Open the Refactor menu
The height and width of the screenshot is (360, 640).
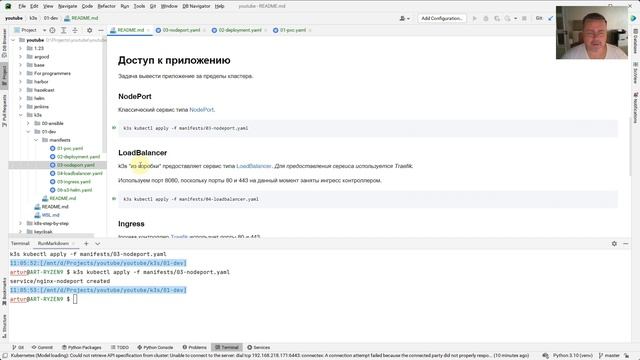[106, 6]
